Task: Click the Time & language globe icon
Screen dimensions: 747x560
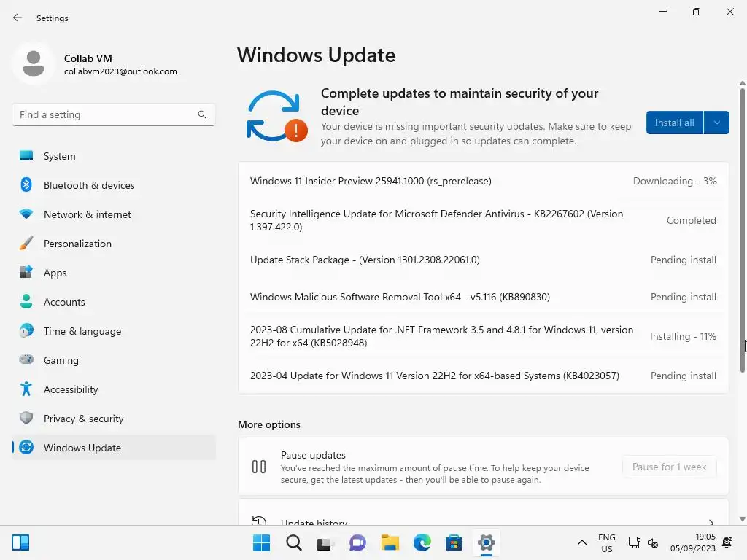Action: coord(26,330)
